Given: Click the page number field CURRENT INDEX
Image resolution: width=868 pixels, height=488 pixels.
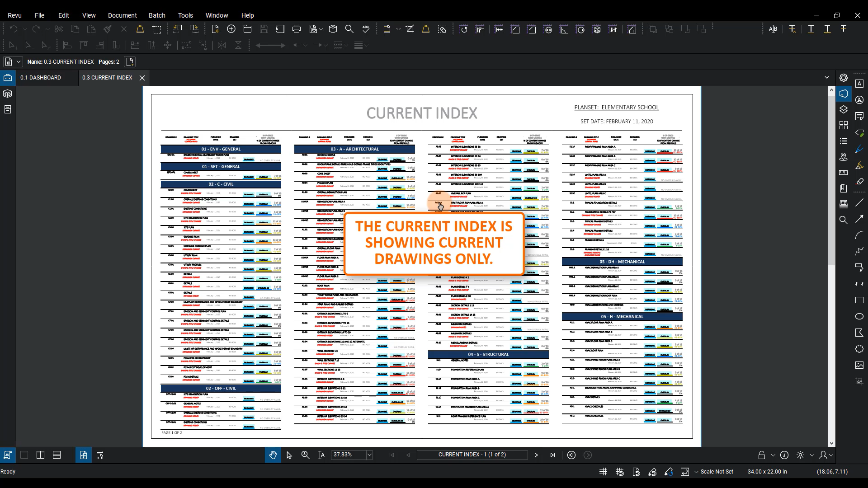Looking at the screenshot, I should (x=472, y=455).
